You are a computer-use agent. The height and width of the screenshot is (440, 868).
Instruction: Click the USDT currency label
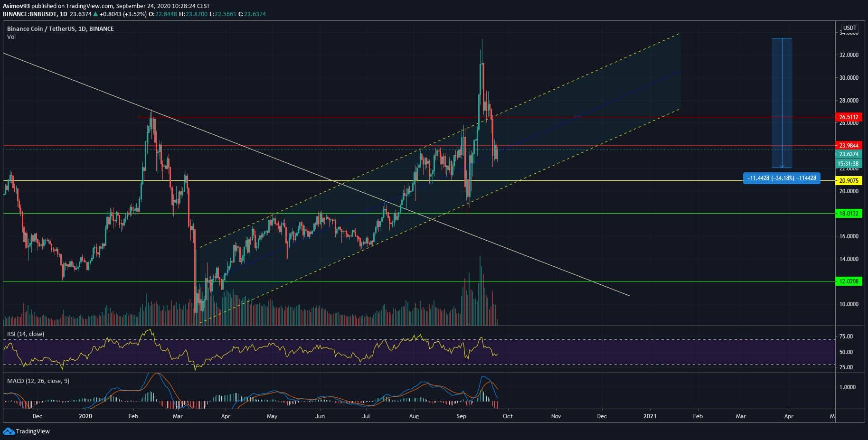[849, 28]
